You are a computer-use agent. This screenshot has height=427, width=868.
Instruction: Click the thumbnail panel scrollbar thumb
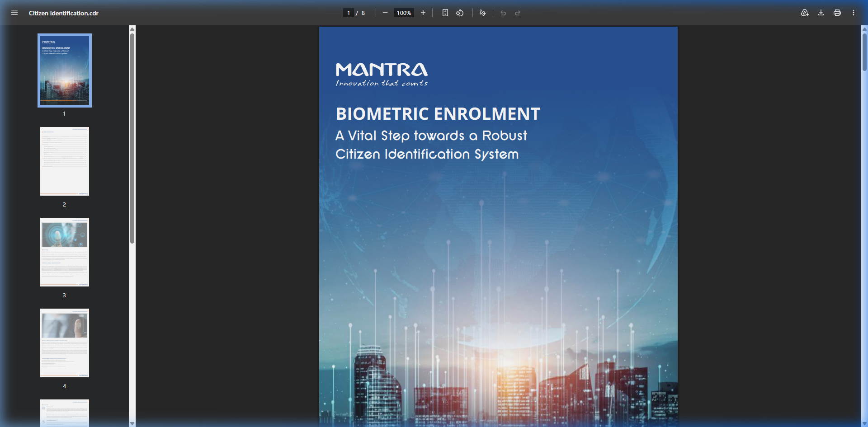pos(132,138)
